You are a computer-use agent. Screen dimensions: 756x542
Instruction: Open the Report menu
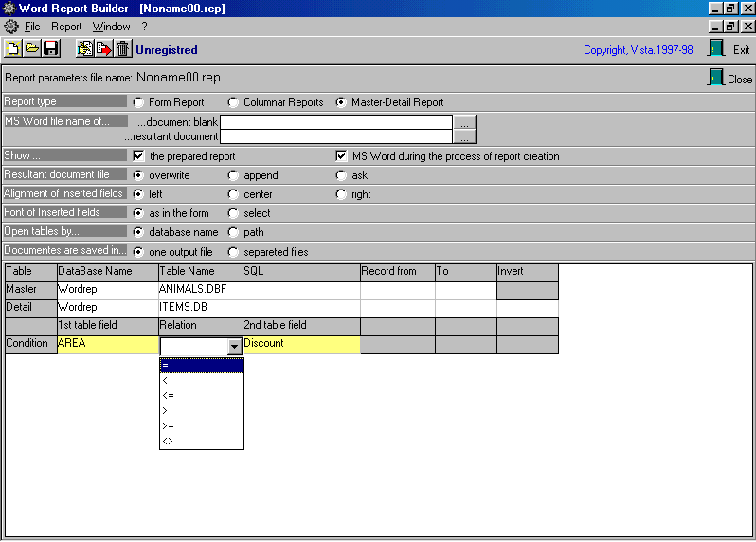tap(66, 27)
